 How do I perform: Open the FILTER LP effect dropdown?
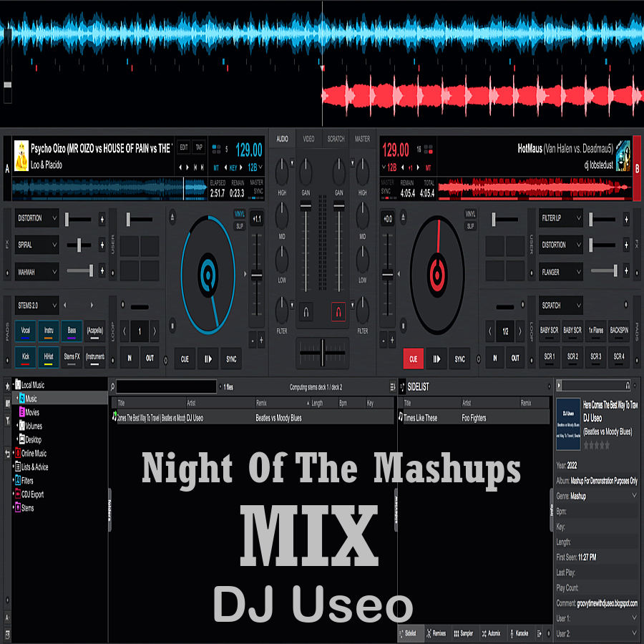coord(561,218)
